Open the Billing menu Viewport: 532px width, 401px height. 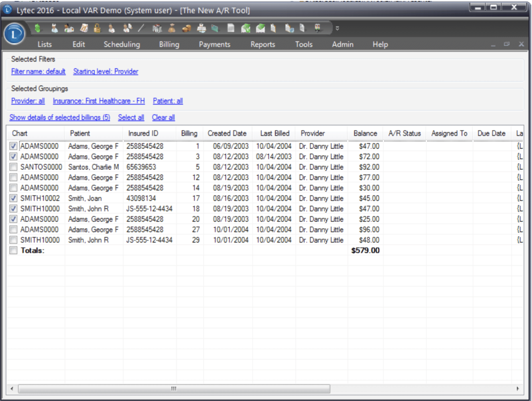tap(169, 45)
